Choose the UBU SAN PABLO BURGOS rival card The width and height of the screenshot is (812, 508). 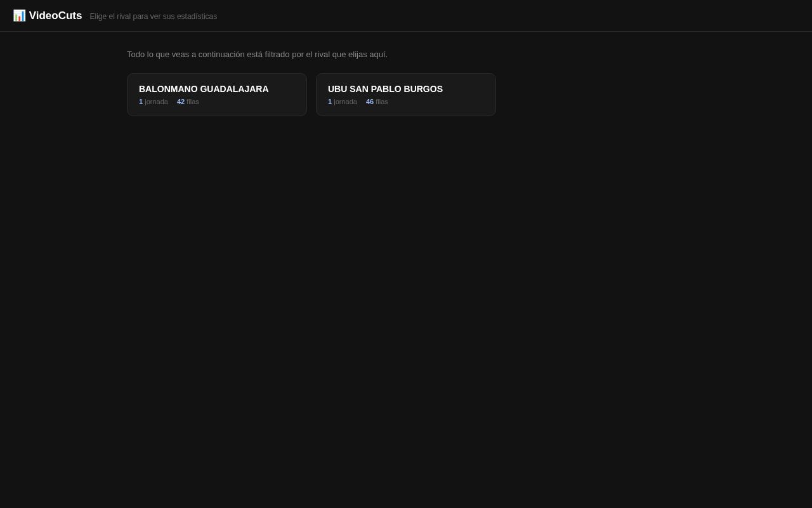click(x=406, y=95)
